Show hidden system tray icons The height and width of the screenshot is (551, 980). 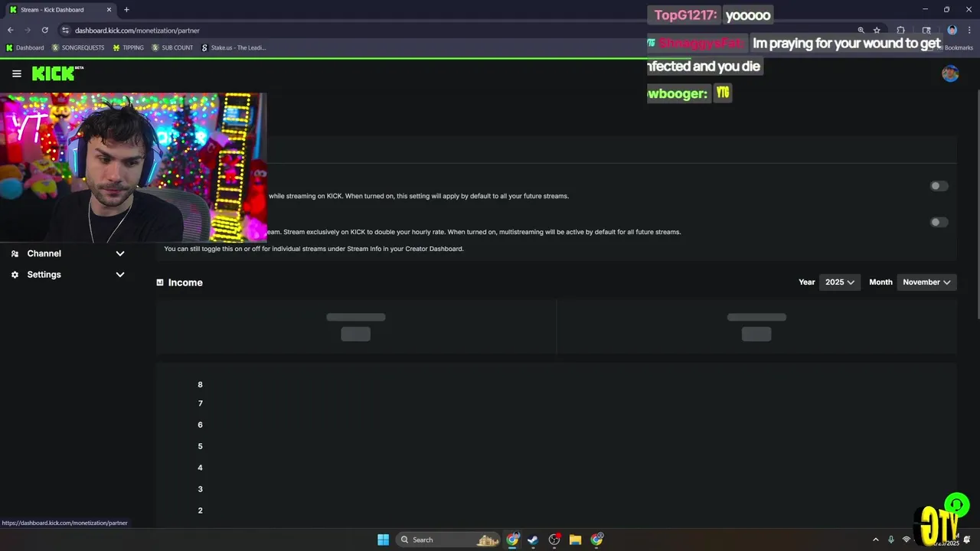click(876, 540)
